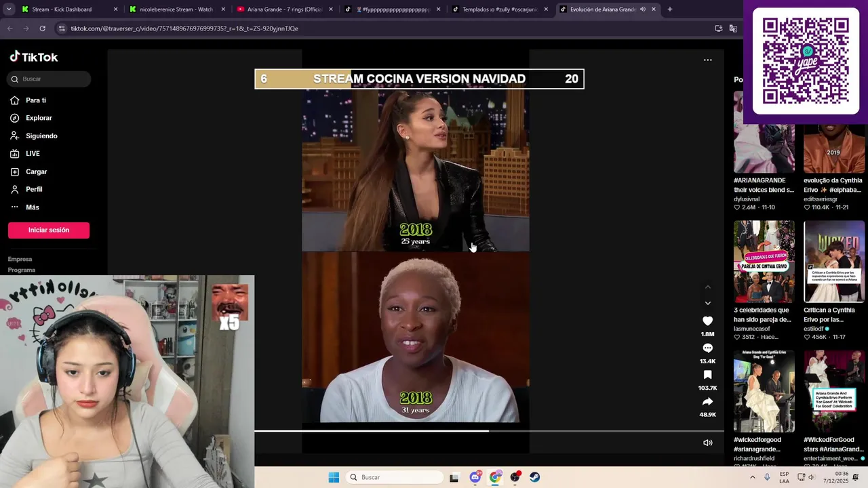Switch to Ariana Grande - 7 rings tab
The image size is (868, 488).
[x=284, y=9]
